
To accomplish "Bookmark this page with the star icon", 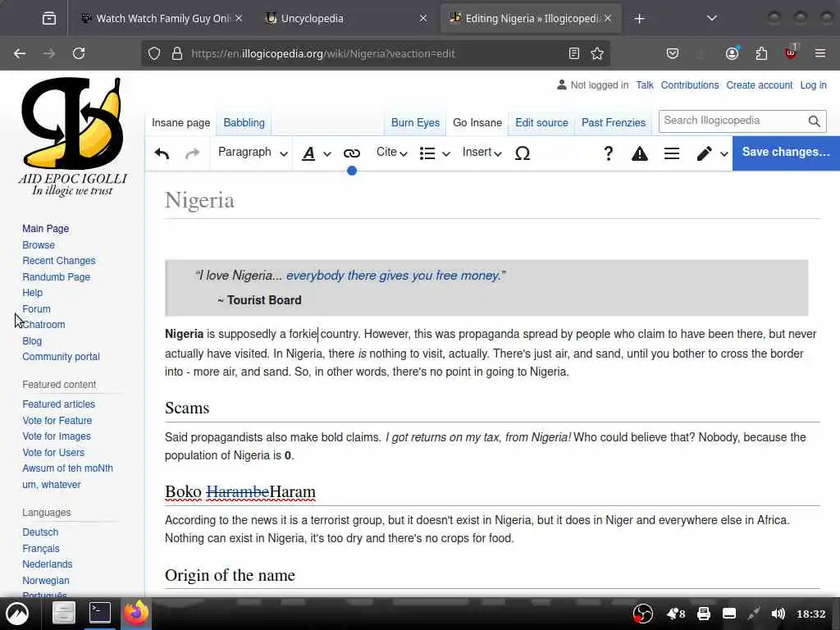I will (597, 53).
